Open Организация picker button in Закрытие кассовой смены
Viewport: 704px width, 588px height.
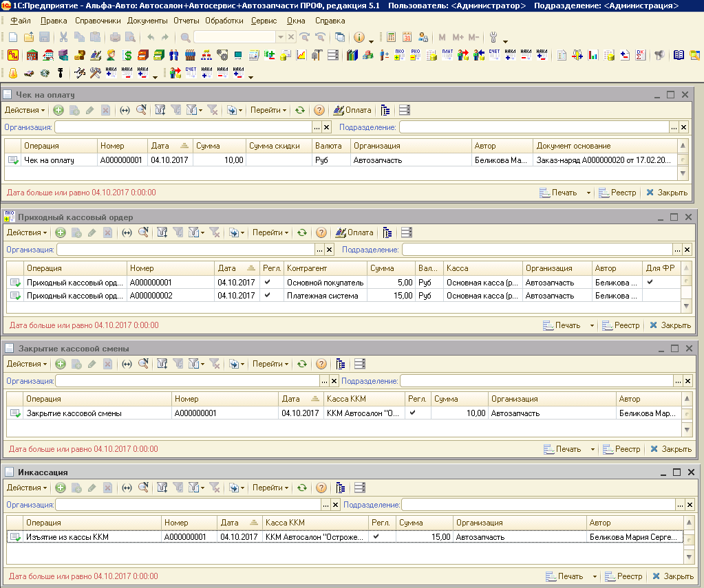click(324, 381)
